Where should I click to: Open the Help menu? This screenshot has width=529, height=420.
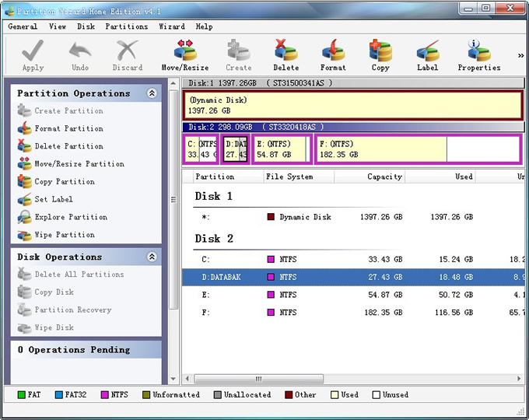[204, 26]
